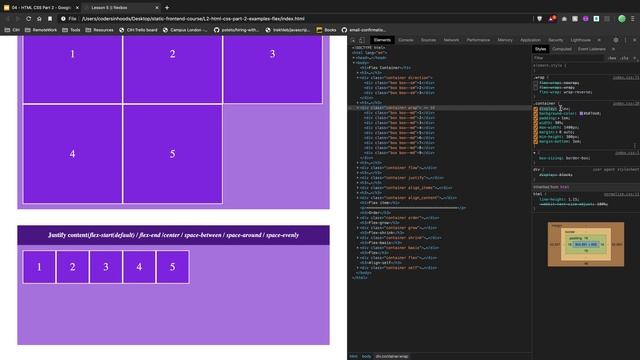This screenshot has width=640, height=360.
Task: Activate the inspect element picker icon
Action: (x=353, y=40)
